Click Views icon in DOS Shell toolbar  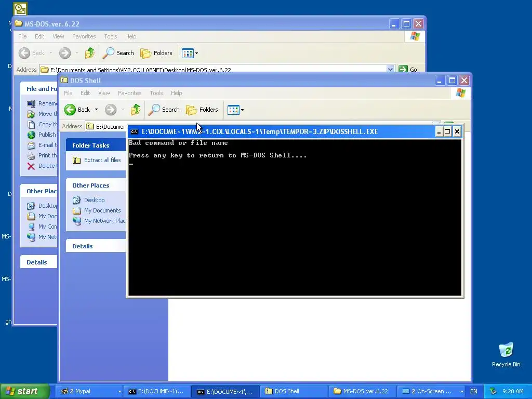click(x=233, y=110)
